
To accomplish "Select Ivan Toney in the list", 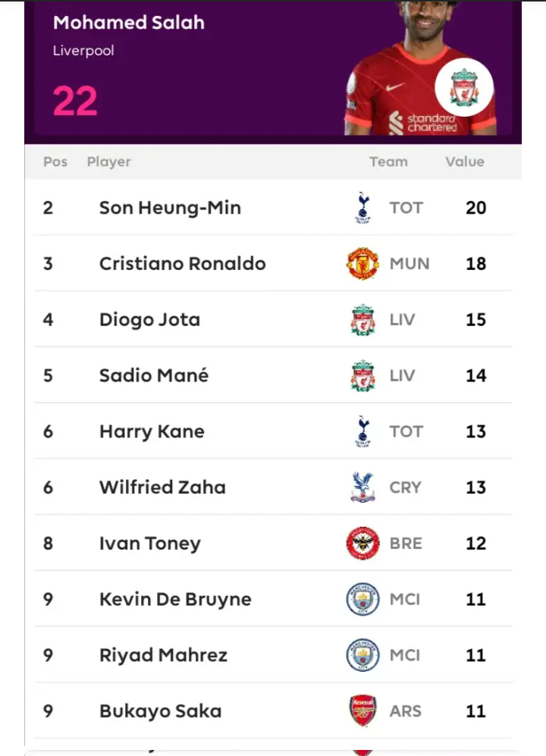I will coord(150,544).
